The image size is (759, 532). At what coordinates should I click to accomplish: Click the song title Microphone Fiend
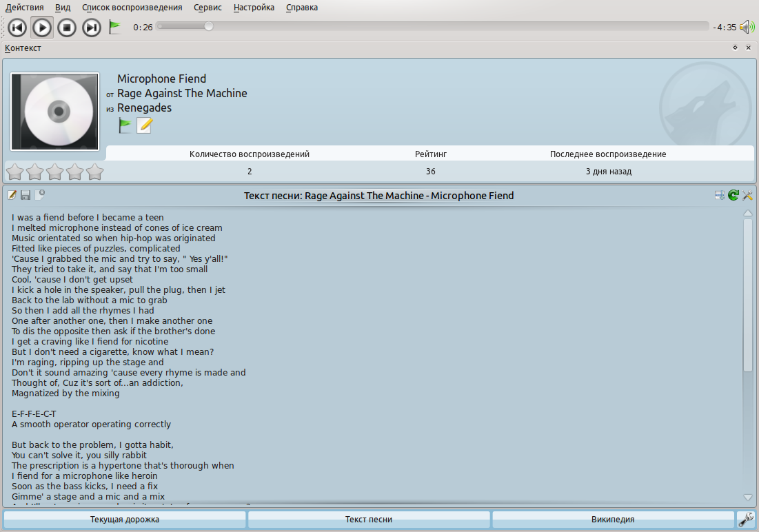(x=162, y=79)
